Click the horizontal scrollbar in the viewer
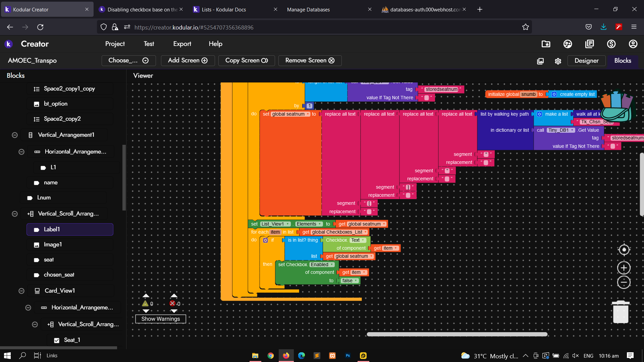Image resolution: width=644 pixels, height=362 pixels. coord(457,334)
